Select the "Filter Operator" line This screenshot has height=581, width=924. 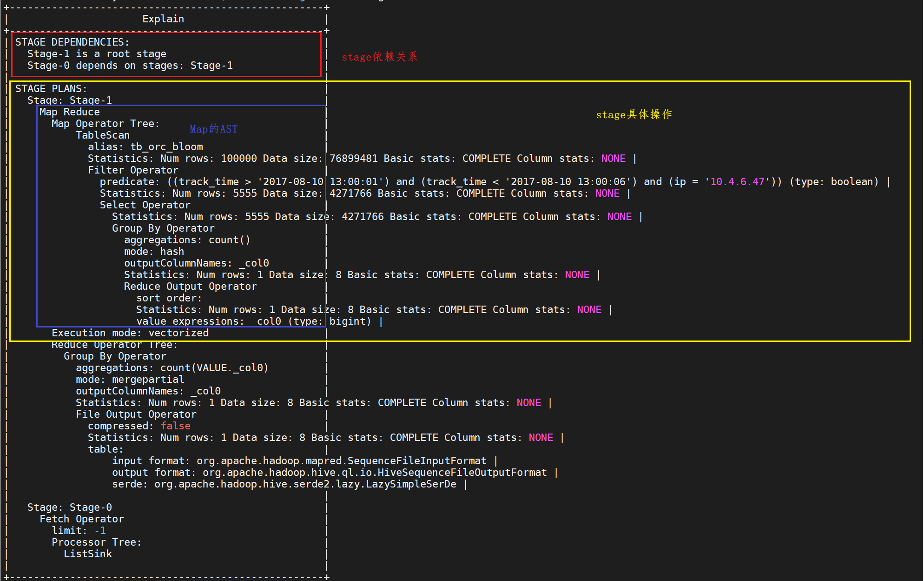click(133, 170)
